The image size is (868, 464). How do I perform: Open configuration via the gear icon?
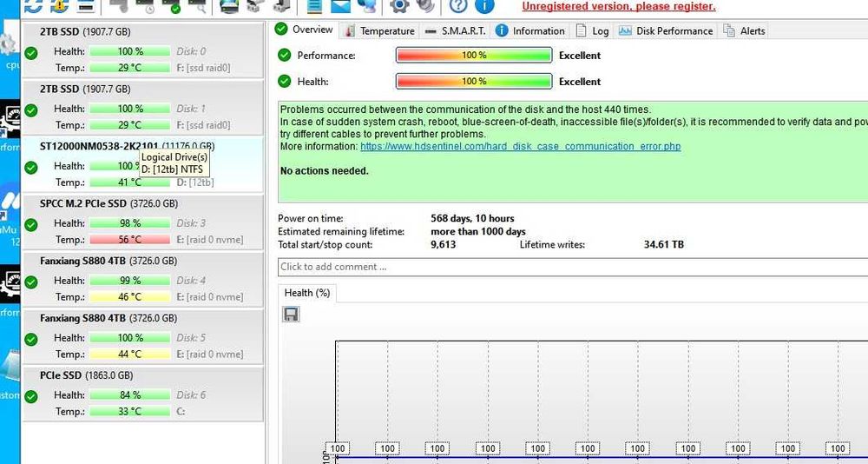pyautogui.click(x=399, y=5)
